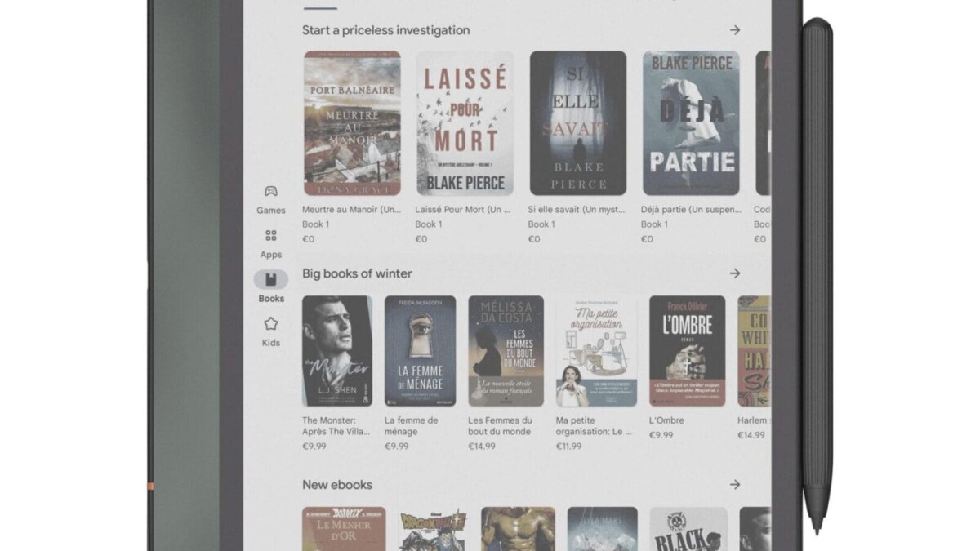Select 'La Femme de Ménage' cover
Image resolution: width=980 pixels, height=551 pixels.
coord(420,351)
